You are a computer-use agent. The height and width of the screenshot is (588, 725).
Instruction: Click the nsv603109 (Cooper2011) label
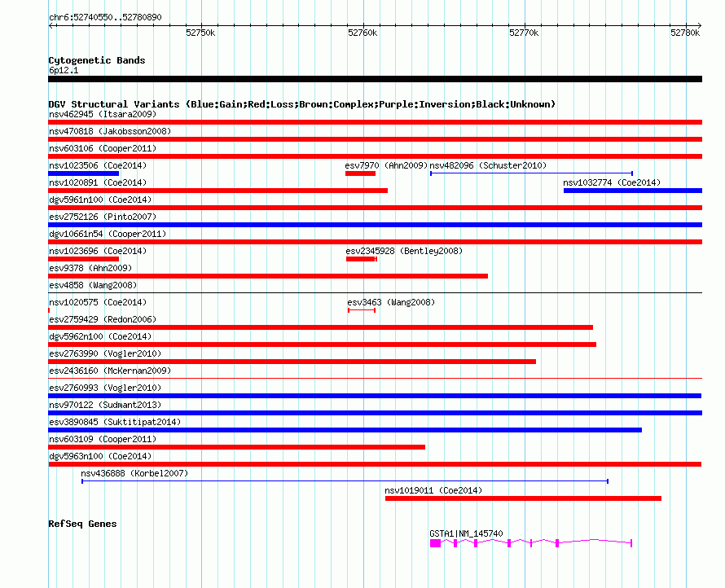tap(103, 439)
